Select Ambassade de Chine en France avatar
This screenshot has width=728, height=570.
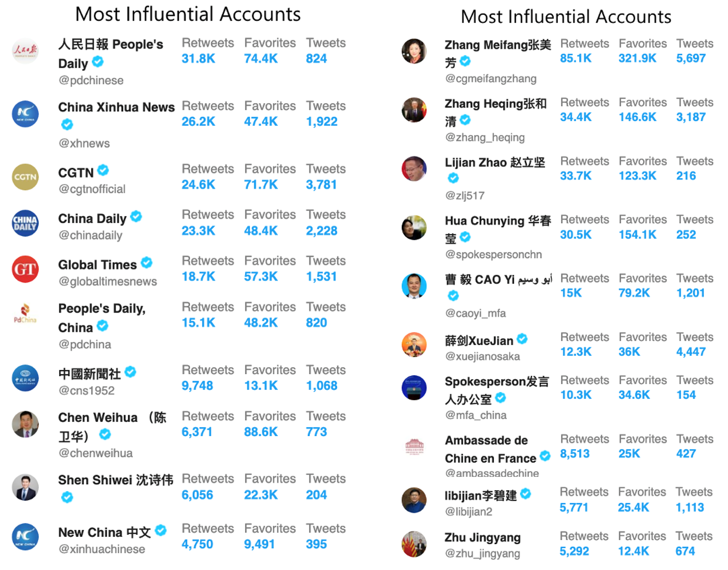[414, 446]
